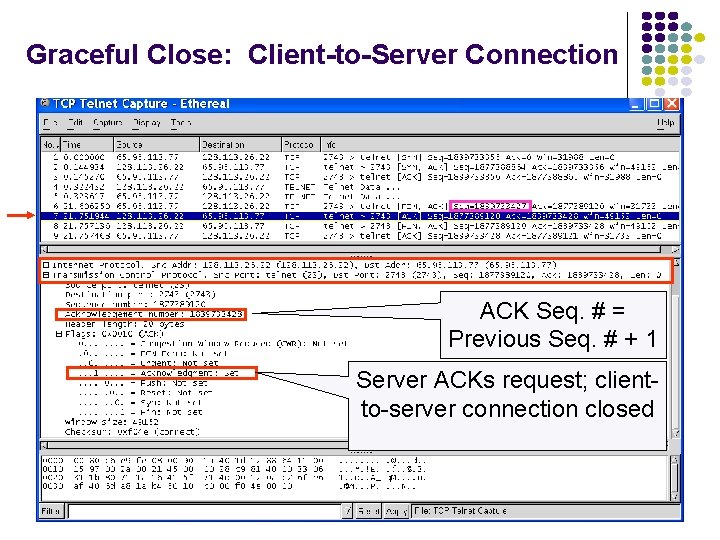Sort packets by the Protocol column
The image size is (720, 540).
[x=300, y=145]
